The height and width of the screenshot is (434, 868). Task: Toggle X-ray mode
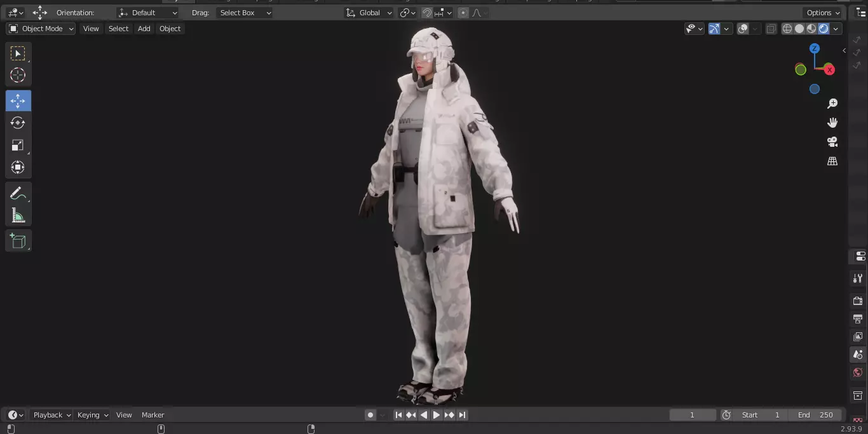pos(771,29)
